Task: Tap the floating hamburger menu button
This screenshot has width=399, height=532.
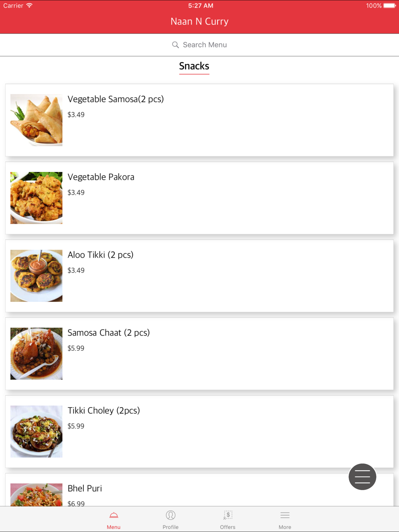Action: coord(362,477)
